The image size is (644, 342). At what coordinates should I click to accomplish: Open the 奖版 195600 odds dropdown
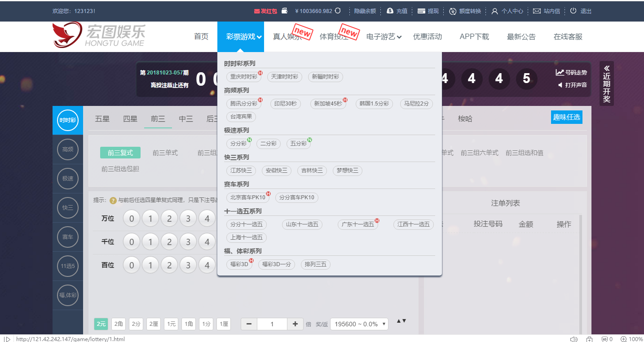point(359,324)
